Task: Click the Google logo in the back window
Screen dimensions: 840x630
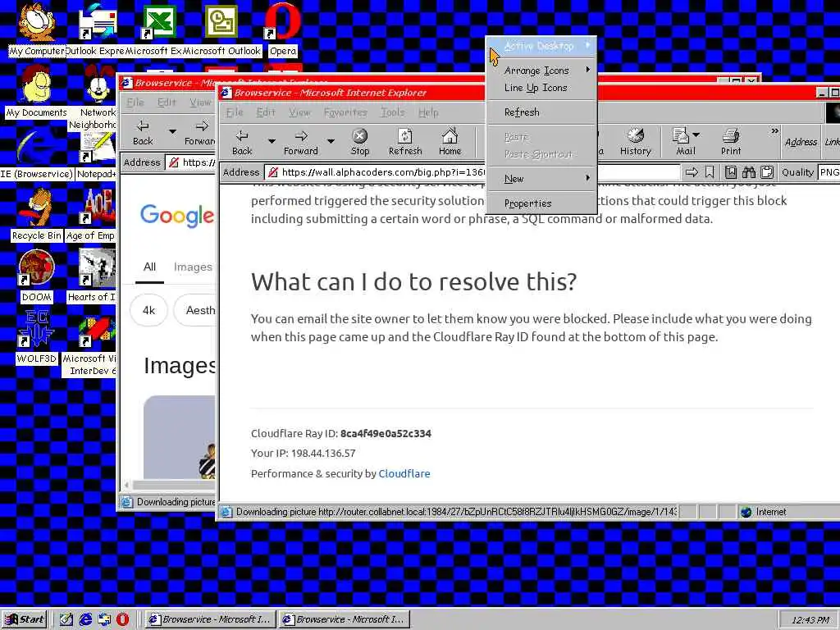Action: click(177, 215)
